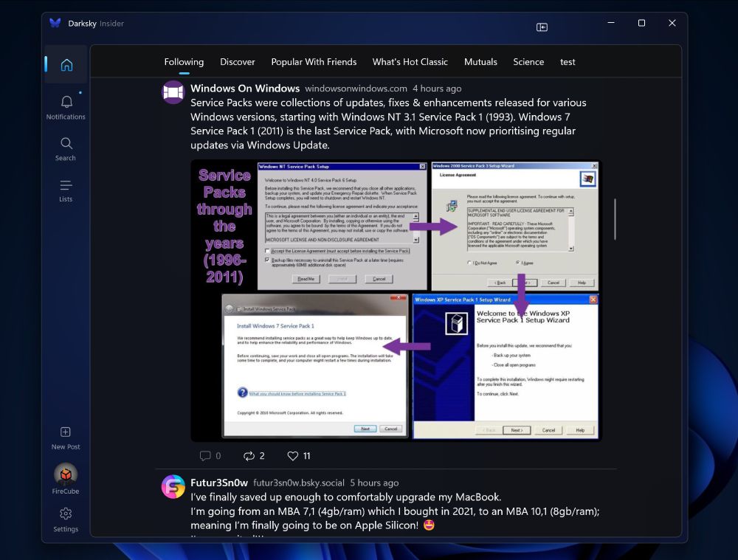738x560 pixels.
Task: Like the Windows On Windows post
Action: [x=299, y=455]
